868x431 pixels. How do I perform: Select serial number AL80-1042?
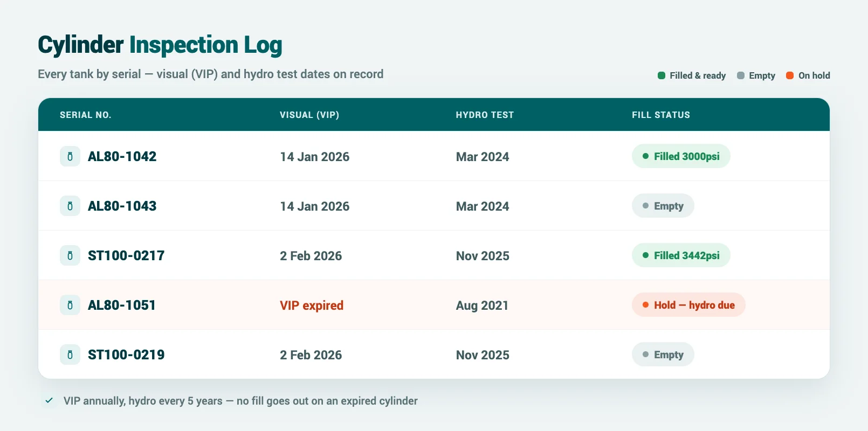tap(122, 156)
